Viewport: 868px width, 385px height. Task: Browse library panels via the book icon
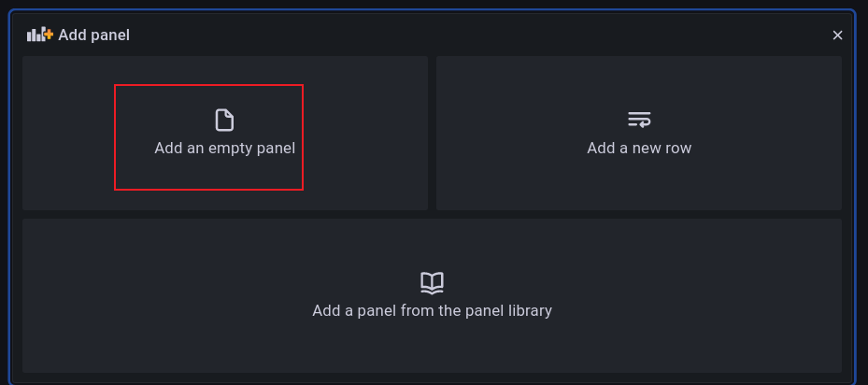coord(432,282)
